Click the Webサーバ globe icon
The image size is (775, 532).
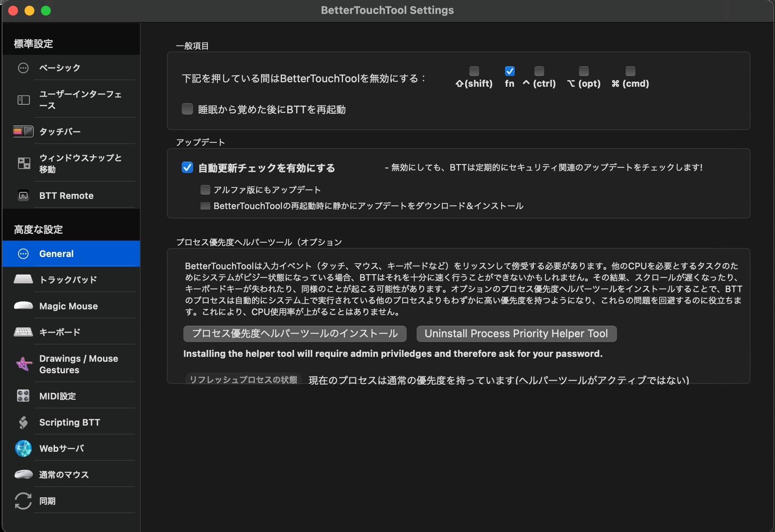[23, 449]
